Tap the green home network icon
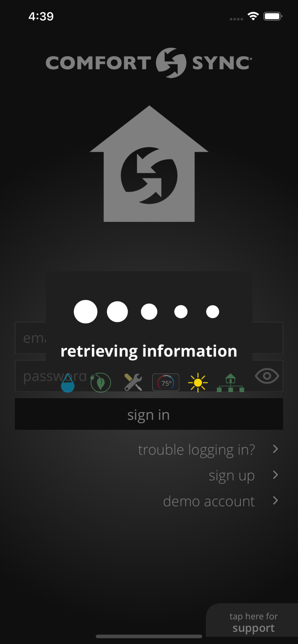Viewport: 298px width, 644px height. [230, 383]
